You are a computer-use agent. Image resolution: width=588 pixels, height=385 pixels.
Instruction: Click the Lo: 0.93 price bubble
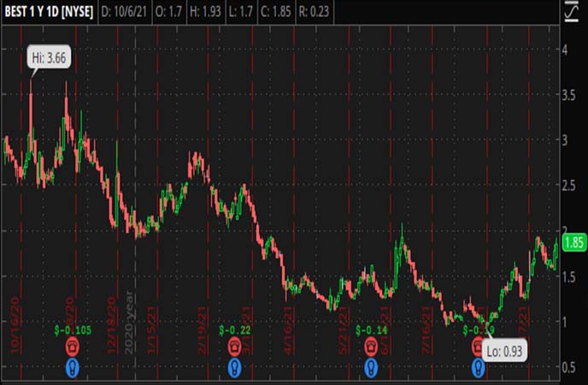point(504,352)
